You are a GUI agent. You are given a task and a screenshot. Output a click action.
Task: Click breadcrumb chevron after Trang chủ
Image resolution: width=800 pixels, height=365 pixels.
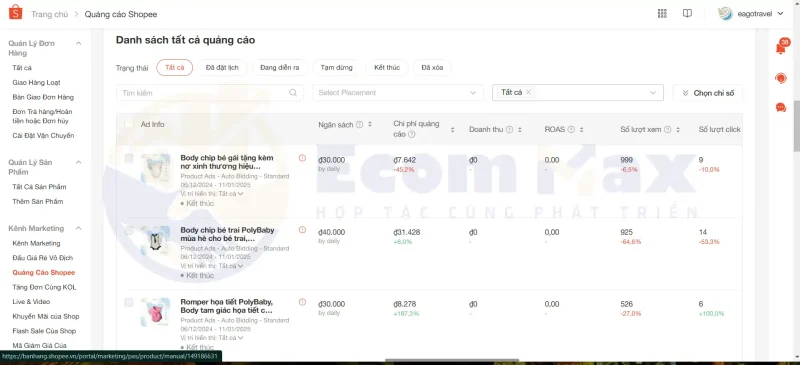click(x=76, y=14)
